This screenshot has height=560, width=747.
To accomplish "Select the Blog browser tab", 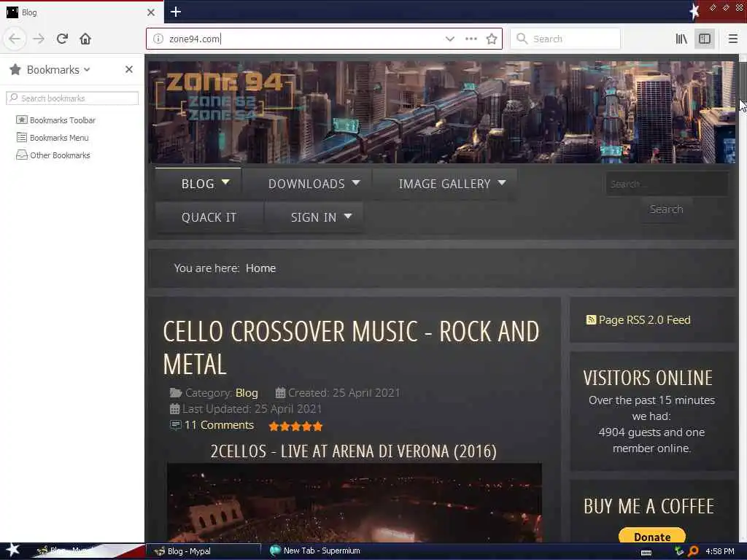I will (81, 12).
